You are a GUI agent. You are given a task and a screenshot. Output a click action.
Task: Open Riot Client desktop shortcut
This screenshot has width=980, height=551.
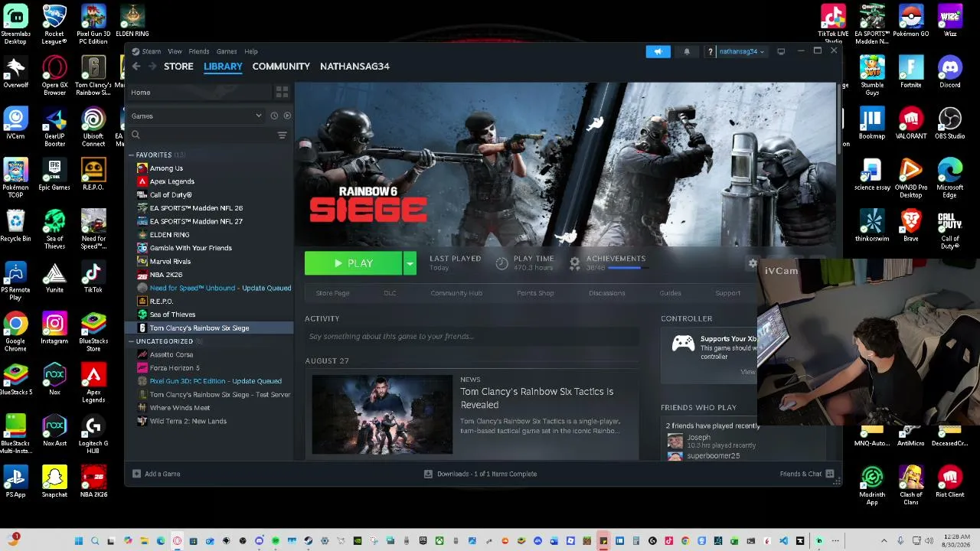tap(950, 481)
